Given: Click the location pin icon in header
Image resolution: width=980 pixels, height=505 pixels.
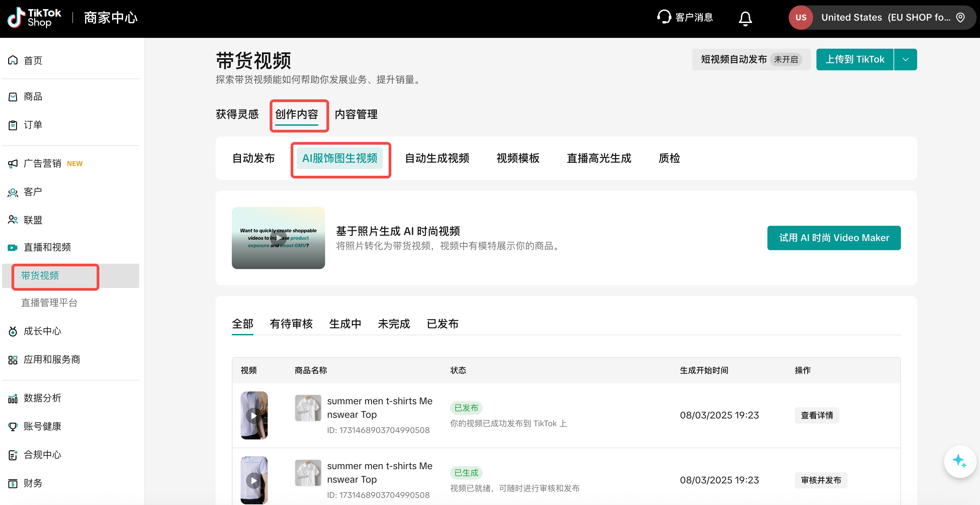Looking at the screenshot, I should pyautogui.click(x=960, y=18).
